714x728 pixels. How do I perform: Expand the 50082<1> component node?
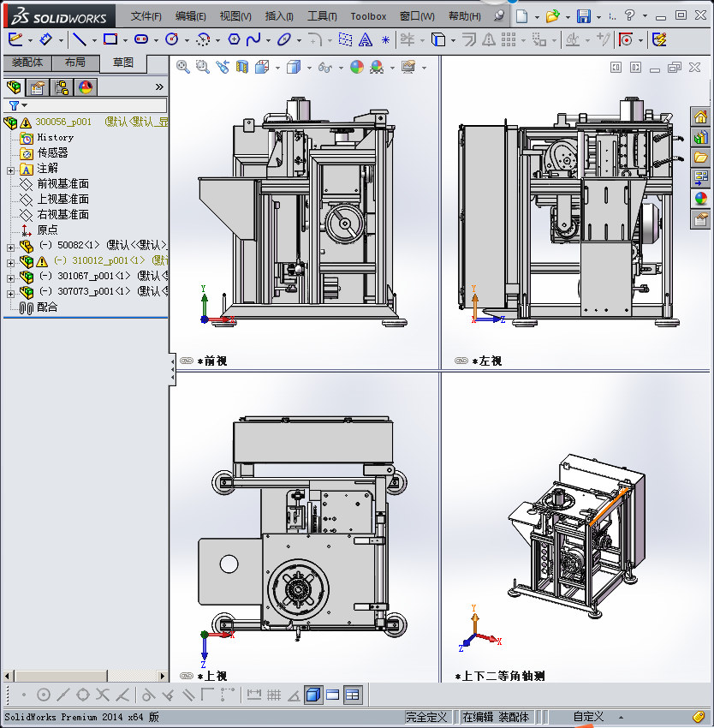tap(10, 246)
